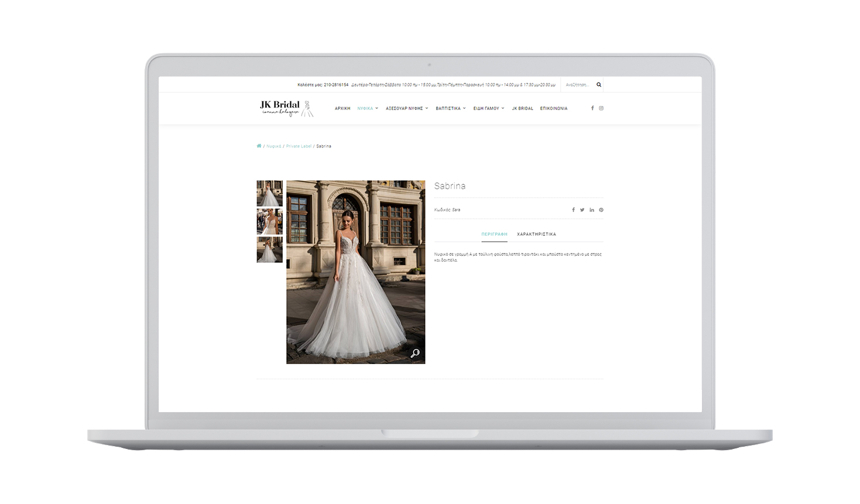860x504 pixels.
Task: Select the second dress thumbnail close-up
Action: 269,222
